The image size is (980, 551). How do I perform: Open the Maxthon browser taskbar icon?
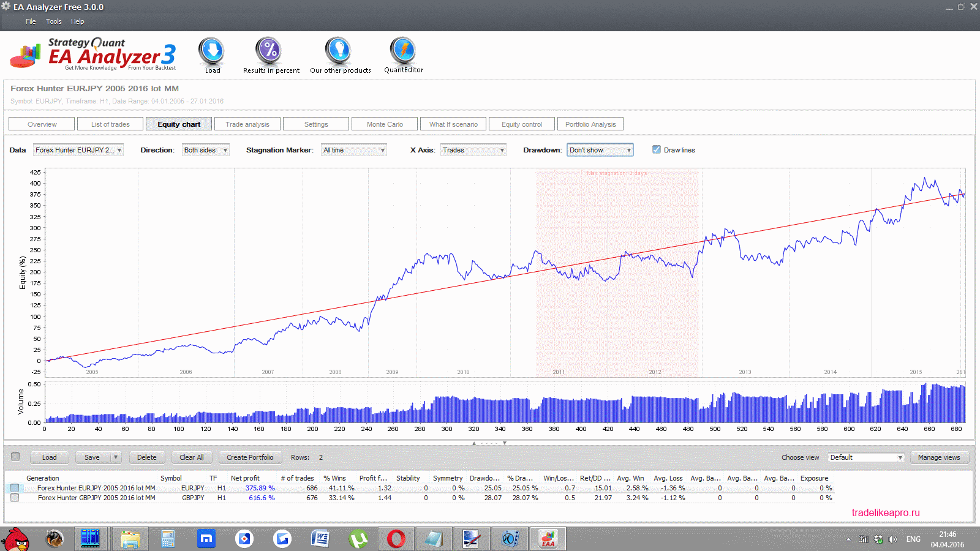click(x=206, y=539)
